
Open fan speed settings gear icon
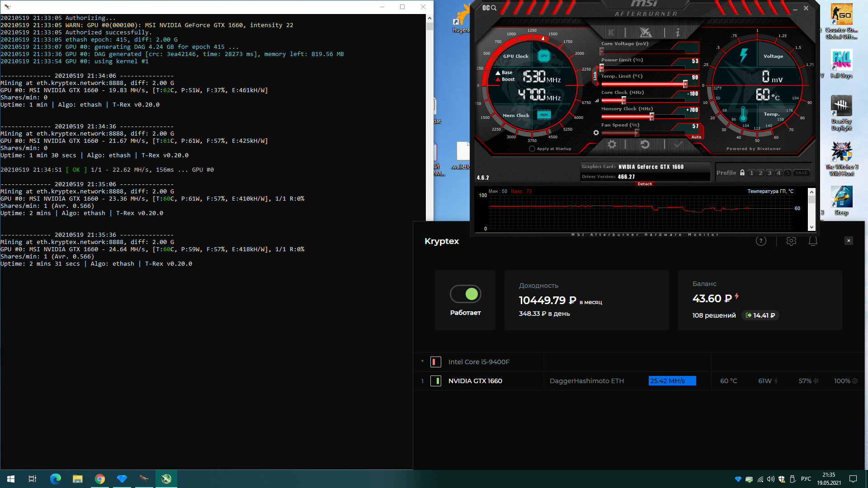coord(596,132)
